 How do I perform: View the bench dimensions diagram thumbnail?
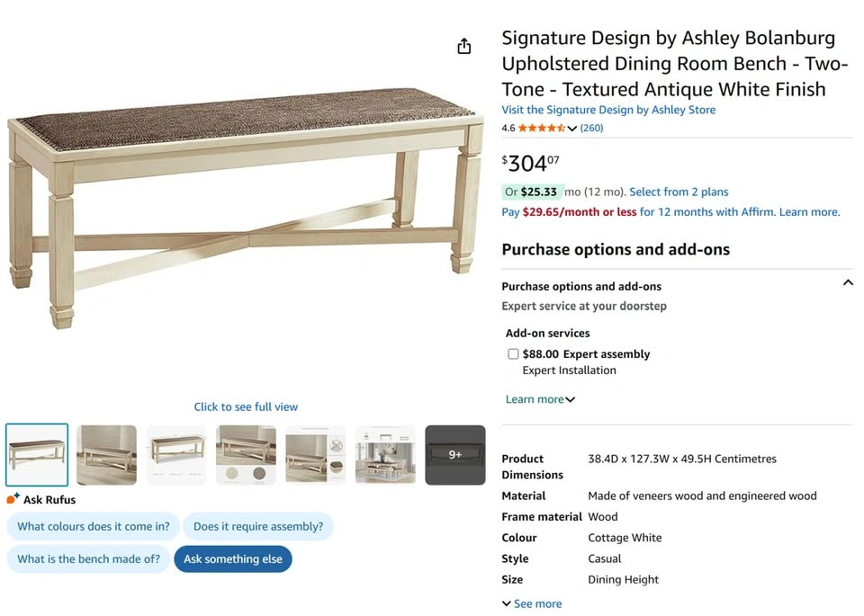tap(176, 455)
